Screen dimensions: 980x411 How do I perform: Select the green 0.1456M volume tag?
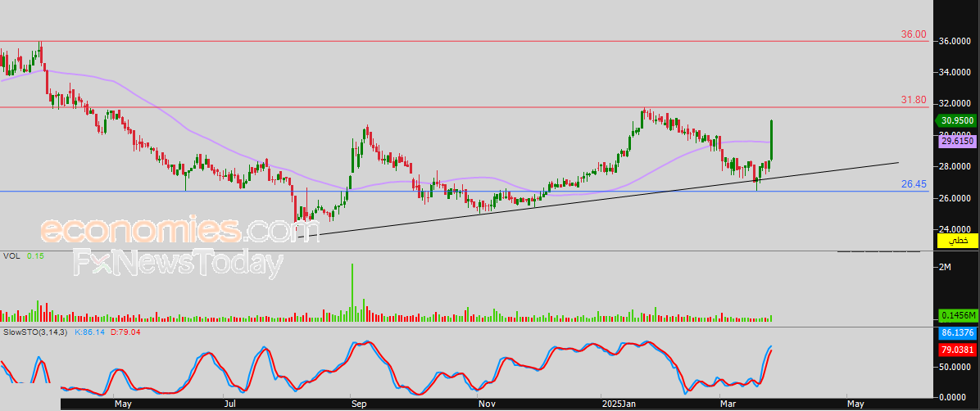[x=958, y=317]
